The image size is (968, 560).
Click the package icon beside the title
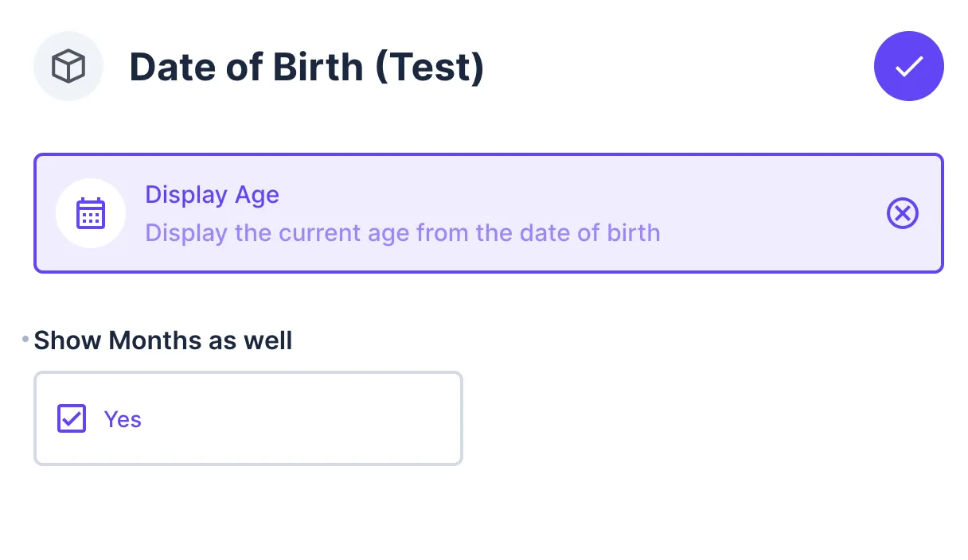coord(68,66)
